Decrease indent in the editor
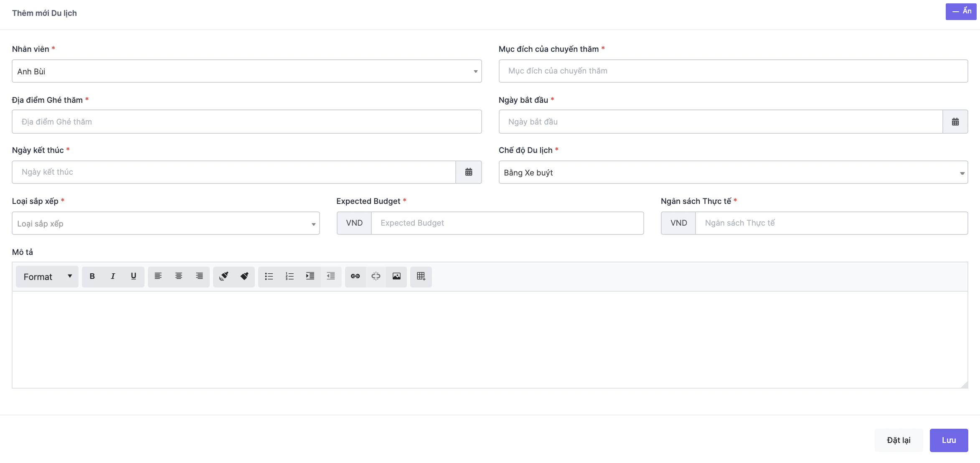The height and width of the screenshot is (463, 980). tap(331, 276)
